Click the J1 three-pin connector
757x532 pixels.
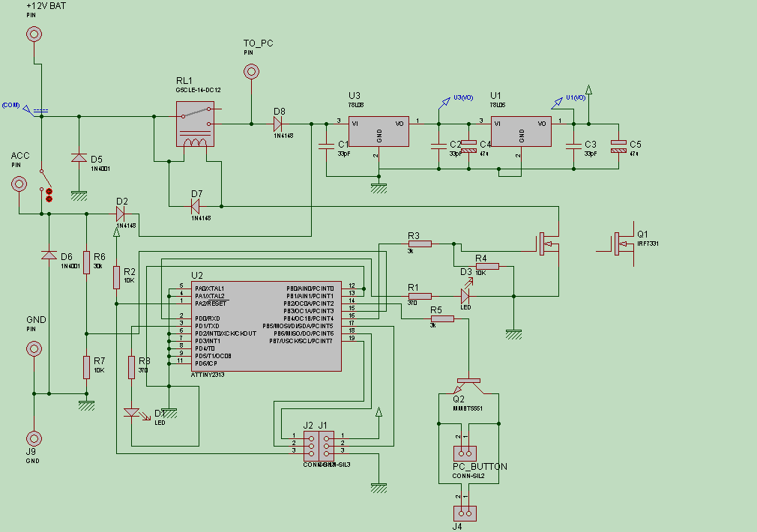(326, 446)
